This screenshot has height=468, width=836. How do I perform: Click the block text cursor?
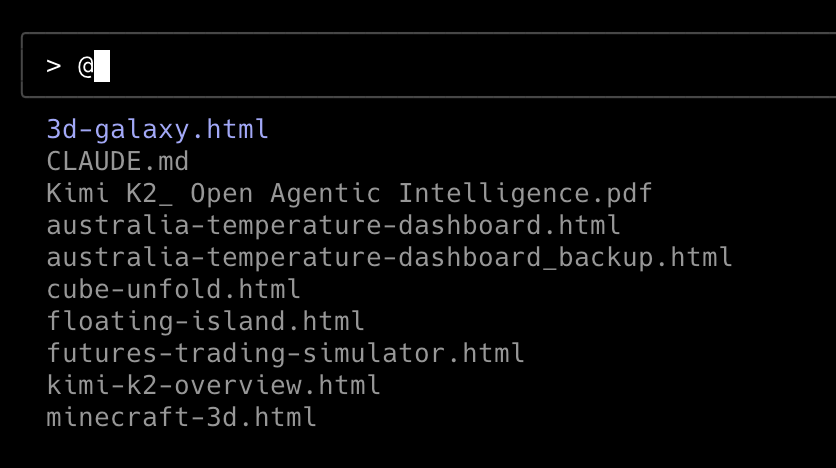click(101, 66)
